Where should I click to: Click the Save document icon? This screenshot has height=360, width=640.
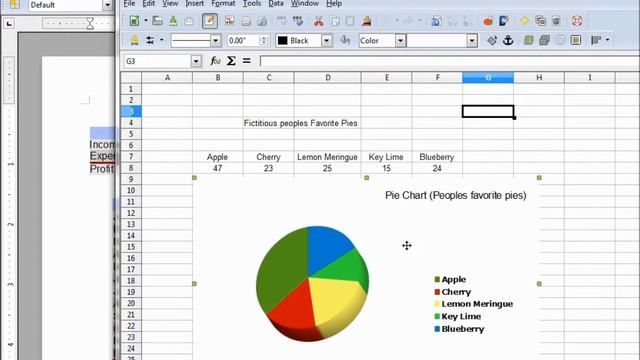coord(173,21)
